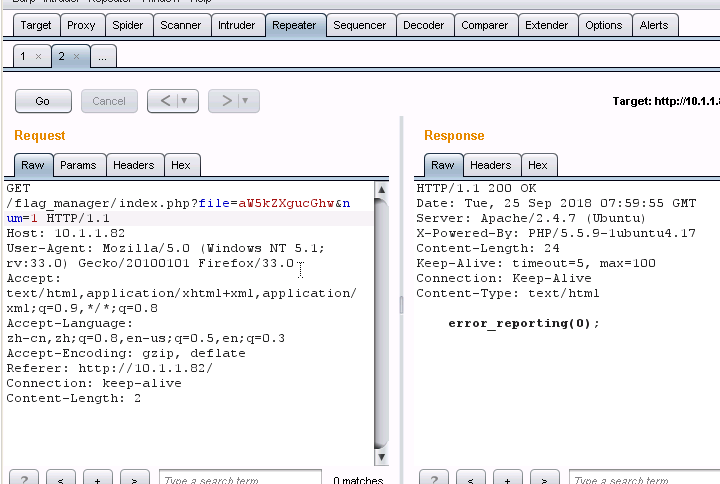Close Repeater sub-tab 2
This screenshot has height=484, width=720.
pyautogui.click(x=77, y=56)
